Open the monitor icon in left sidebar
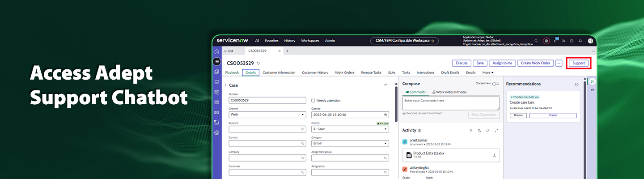 click(217, 82)
